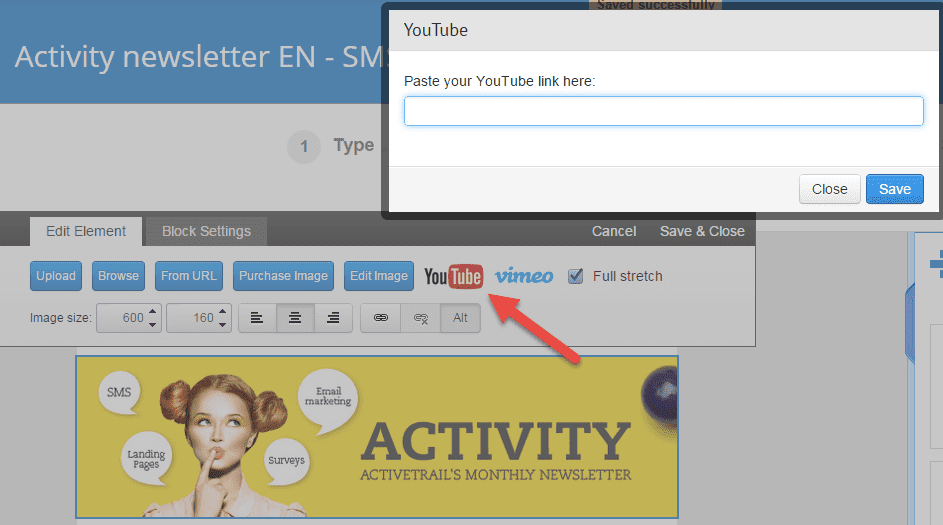Viewport: 943px width, 525px height.
Task: Close the YouTube dialog
Action: pyautogui.click(x=829, y=189)
